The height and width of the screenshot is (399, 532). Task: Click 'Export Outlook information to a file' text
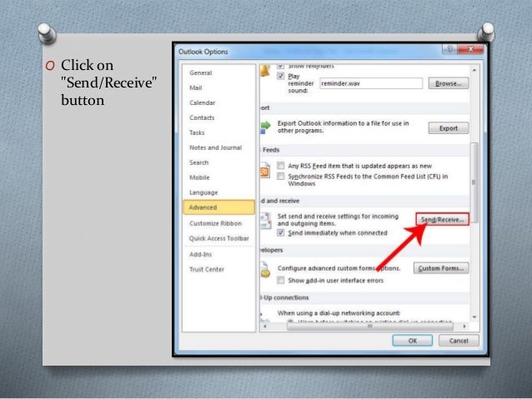[x=343, y=127]
